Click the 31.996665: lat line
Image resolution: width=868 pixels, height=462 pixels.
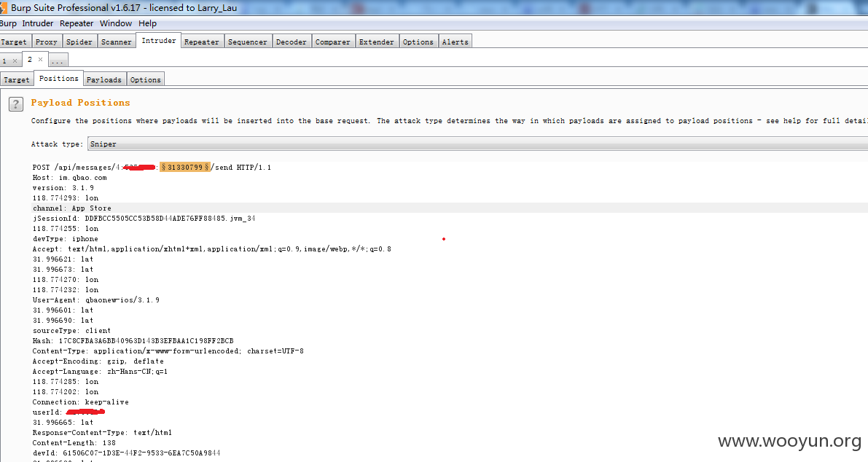click(63, 422)
